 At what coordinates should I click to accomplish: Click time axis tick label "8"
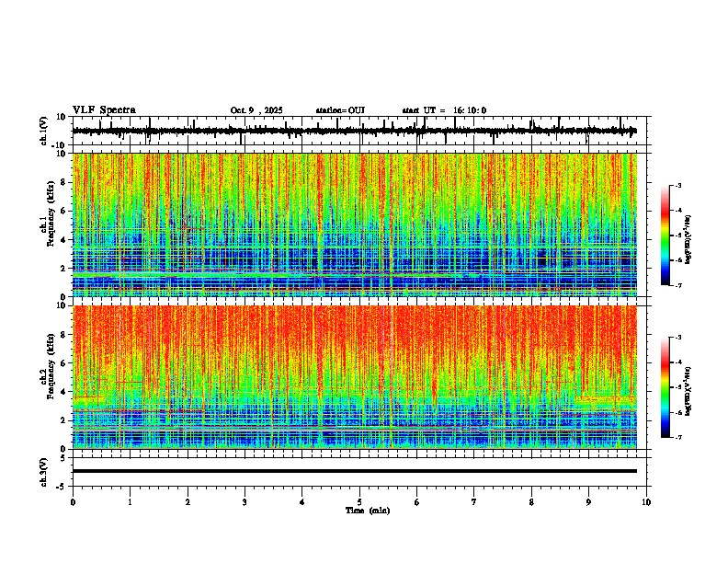coord(531,502)
